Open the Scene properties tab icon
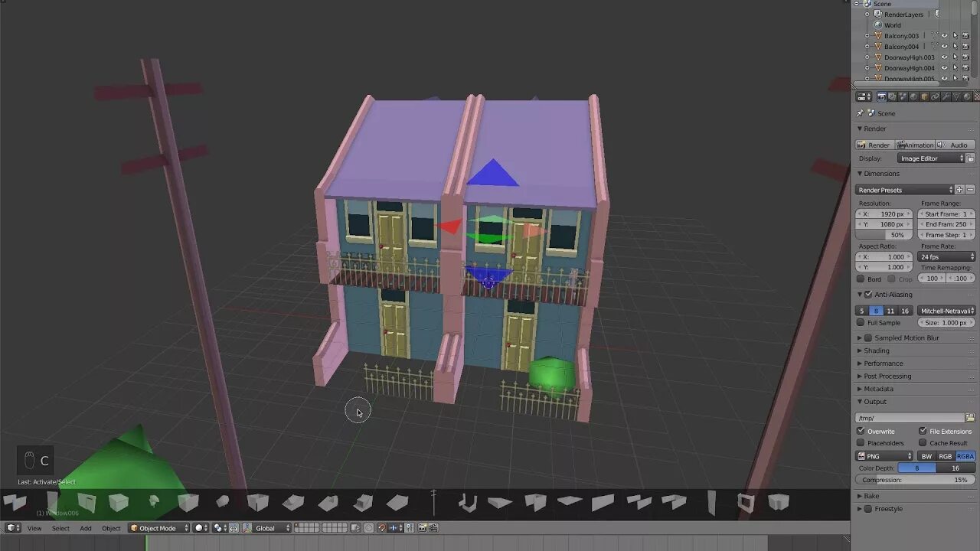980x551 pixels. (x=903, y=96)
